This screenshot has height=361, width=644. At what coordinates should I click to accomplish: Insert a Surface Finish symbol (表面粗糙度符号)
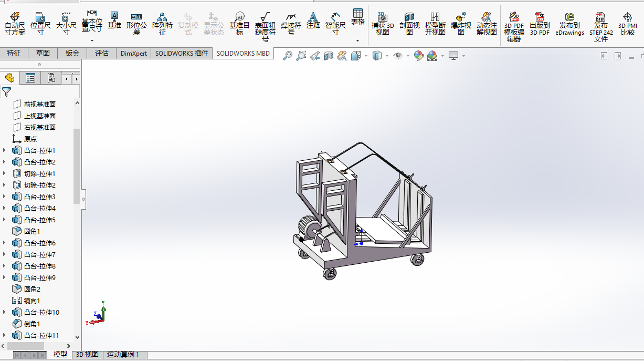click(x=265, y=26)
